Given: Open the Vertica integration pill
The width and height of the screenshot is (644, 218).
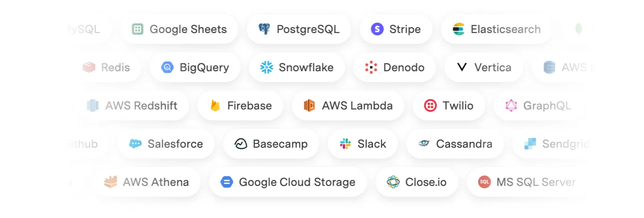Looking at the screenshot, I should (x=484, y=67).
